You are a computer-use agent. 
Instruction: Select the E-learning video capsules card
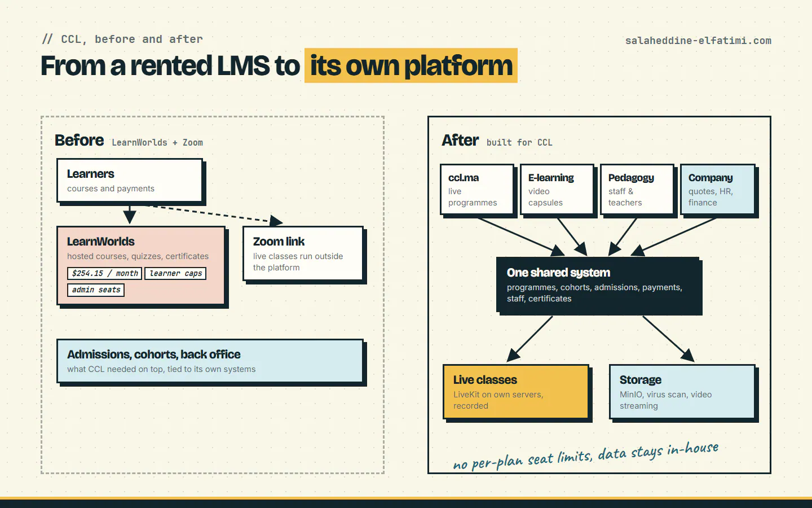click(x=557, y=190)
